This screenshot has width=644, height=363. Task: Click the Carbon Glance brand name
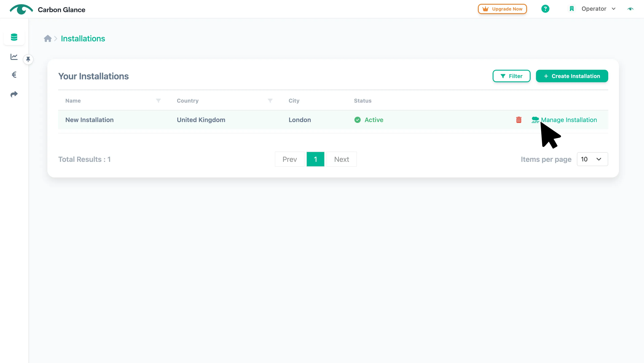pos(61,9)
